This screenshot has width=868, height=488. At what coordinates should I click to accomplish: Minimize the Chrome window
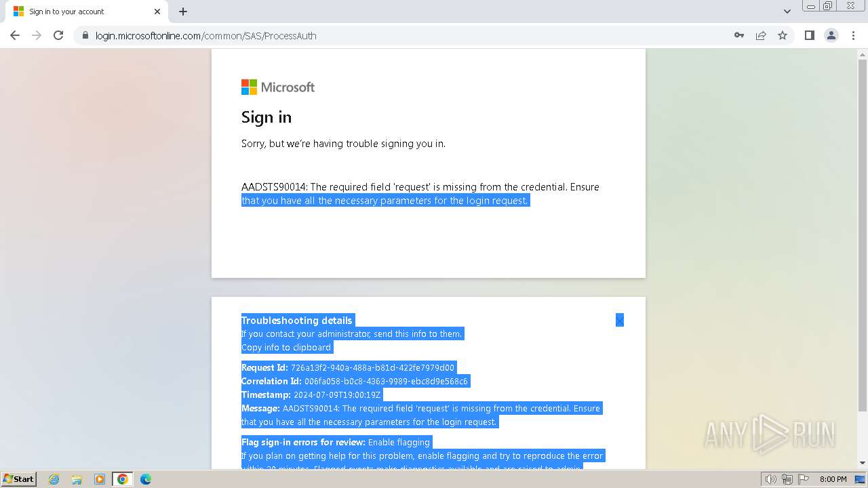point(810,6)
